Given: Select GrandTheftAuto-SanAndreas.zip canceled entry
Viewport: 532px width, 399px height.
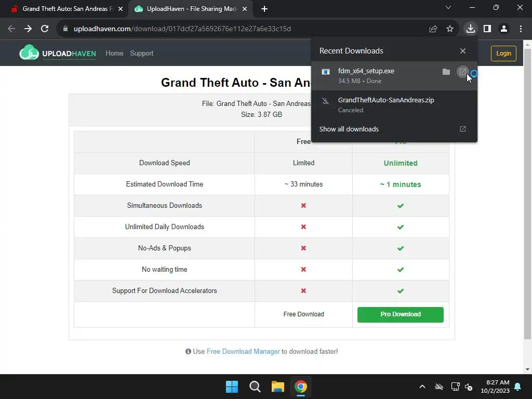Looking at the screenshot, I should coord(394,104).
